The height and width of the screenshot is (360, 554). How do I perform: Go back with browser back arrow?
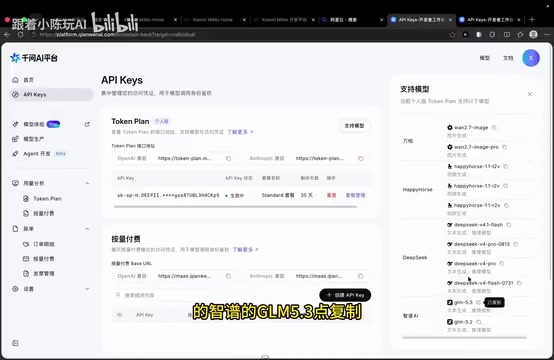pyautogui.click(x=7, y=34)
